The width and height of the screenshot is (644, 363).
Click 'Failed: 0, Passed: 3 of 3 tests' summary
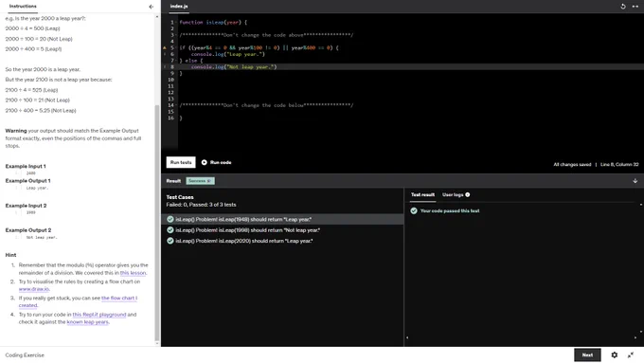(201, 205)
